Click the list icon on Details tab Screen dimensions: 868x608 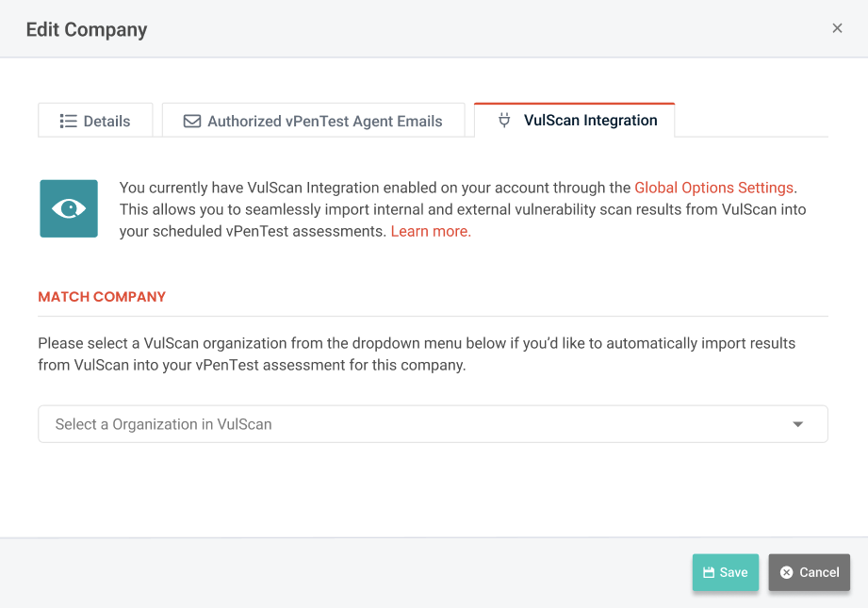pos(68,121)
